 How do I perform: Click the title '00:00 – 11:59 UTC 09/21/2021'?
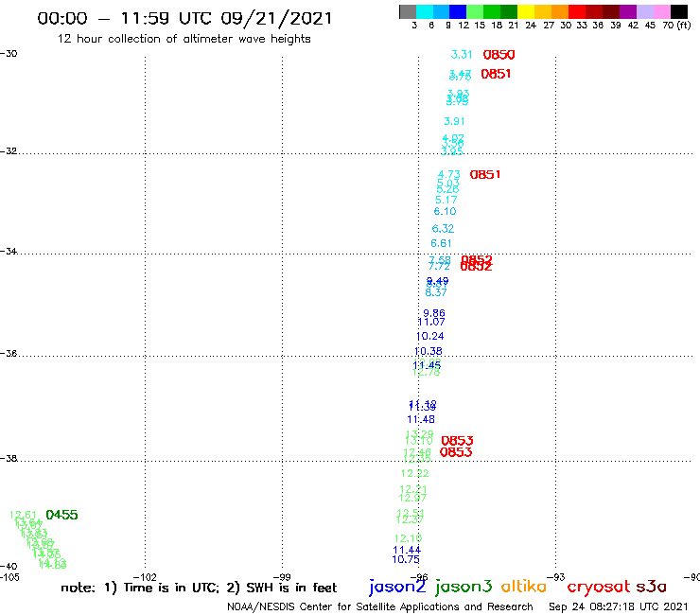coord(184,19)
